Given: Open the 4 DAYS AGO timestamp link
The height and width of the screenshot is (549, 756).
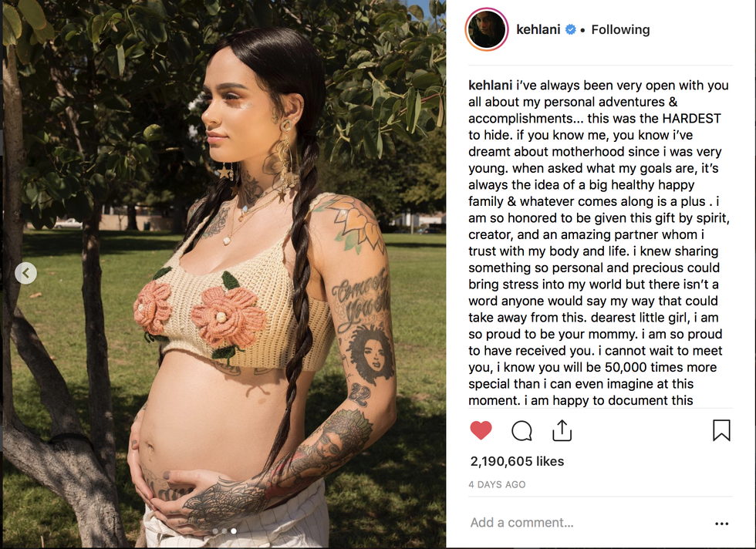Looking at the screenshot, I should tap(497, 484).
